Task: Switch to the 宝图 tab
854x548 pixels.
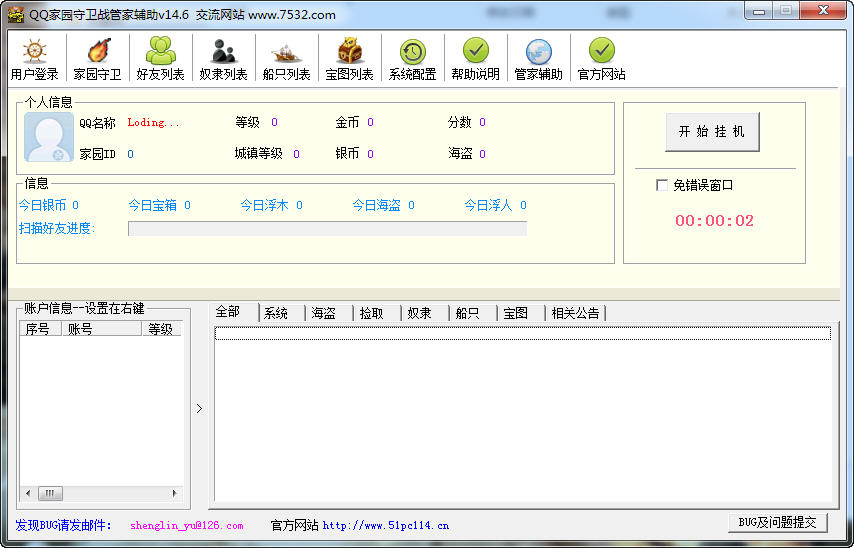Action: click(515, 313)
